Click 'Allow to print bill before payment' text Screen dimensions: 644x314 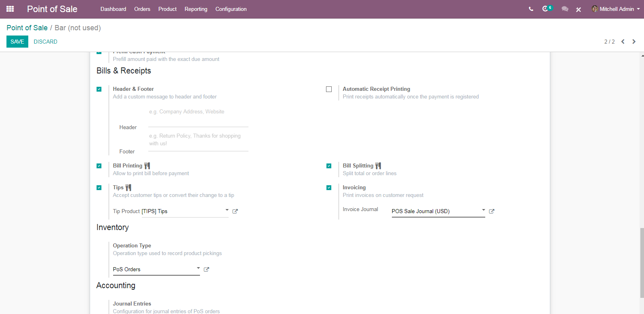(x=151, y=173)
